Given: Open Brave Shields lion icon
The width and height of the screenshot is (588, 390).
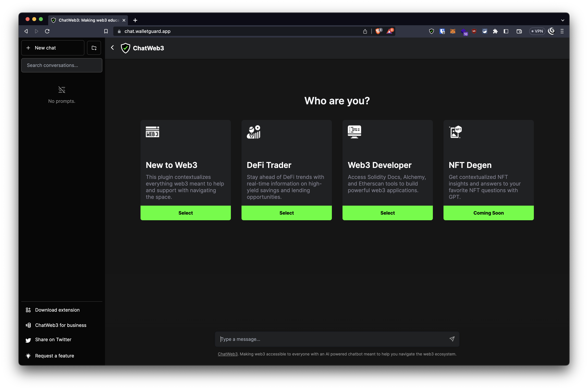Looking at the screenshot, I should tap(378, 31).
